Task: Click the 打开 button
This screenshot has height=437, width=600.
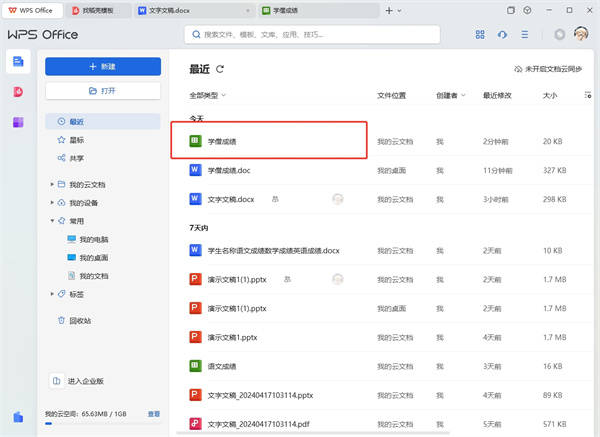Action: (103, 91)
